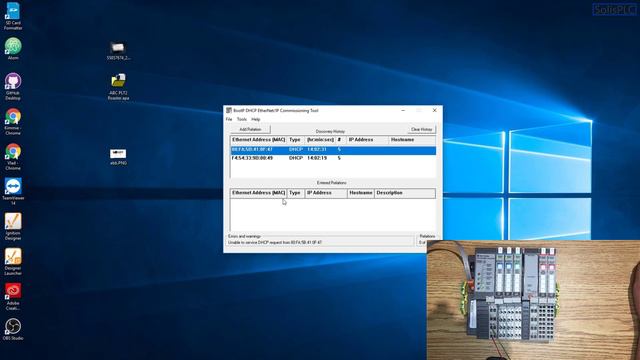Image resolution: width=640 pixels, height=360 pixels.
Task: Click the IP Address header in Discovery History
Action: (x=367, y=140)
